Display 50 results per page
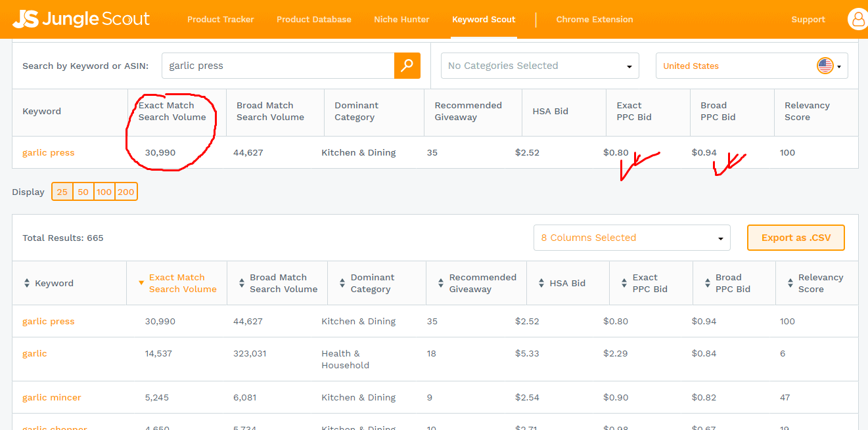The image size is (868, 430). click(83, 192)
